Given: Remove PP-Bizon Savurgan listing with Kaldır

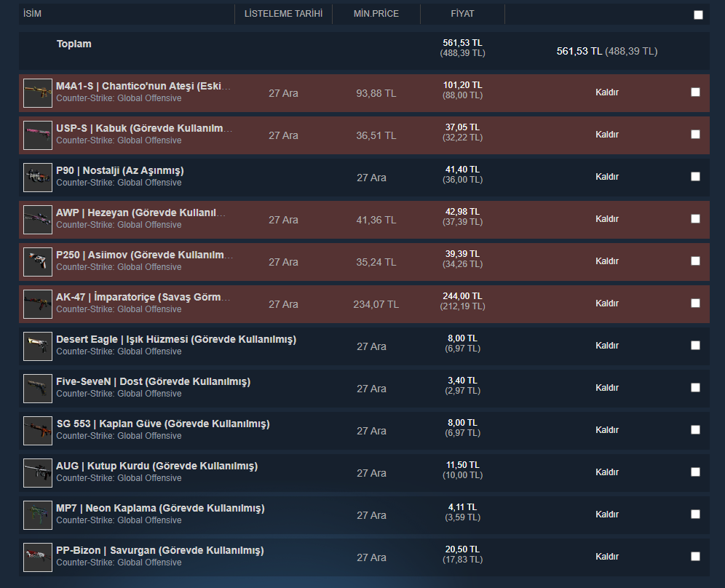Looking at the screenshot, I should tap(606, 557).
